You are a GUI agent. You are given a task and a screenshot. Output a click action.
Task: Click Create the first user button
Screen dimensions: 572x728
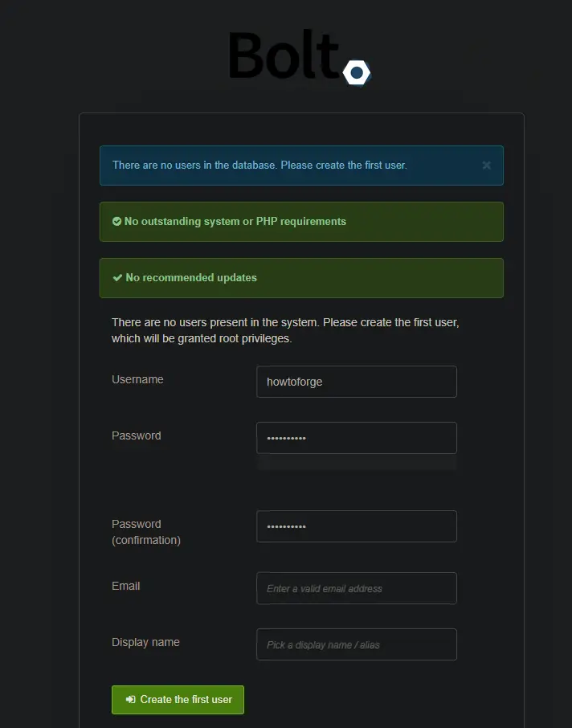click(x=178, y=700)
